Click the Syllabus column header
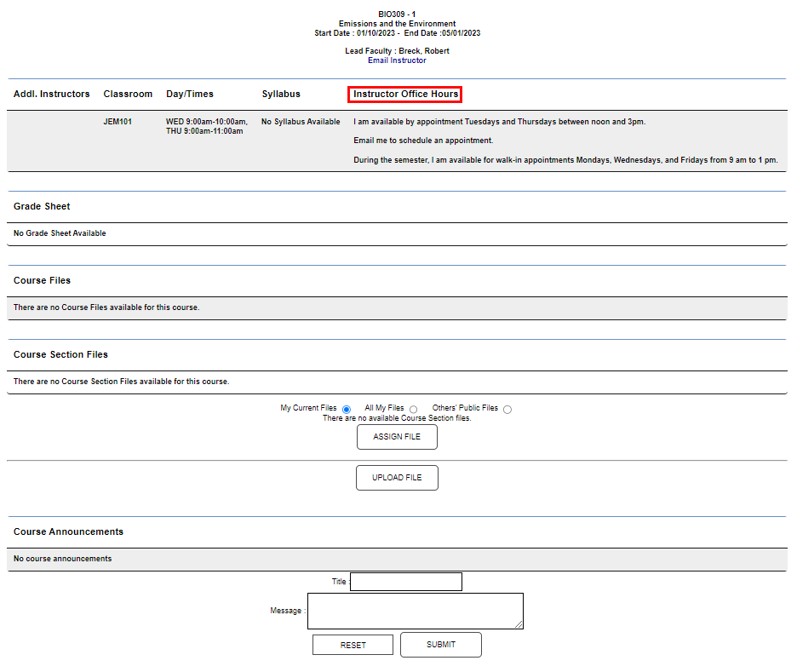The width and height of the screenshot is (797, 672). click(281, 94)
